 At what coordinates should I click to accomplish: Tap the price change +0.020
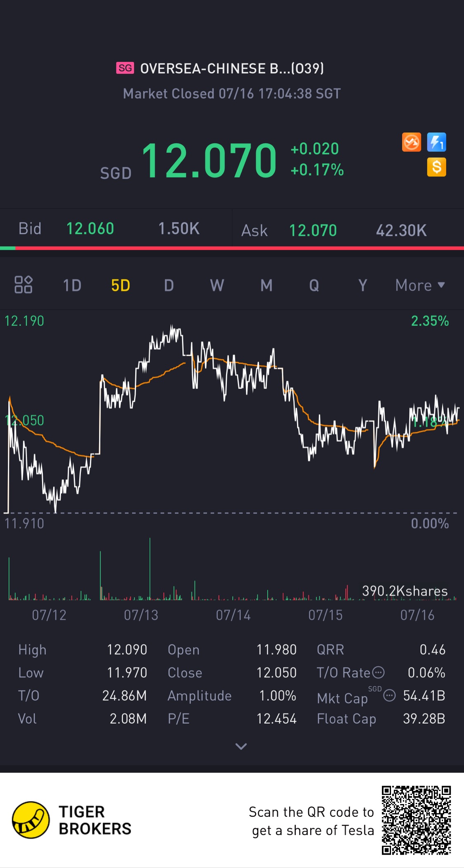(315, 149)
